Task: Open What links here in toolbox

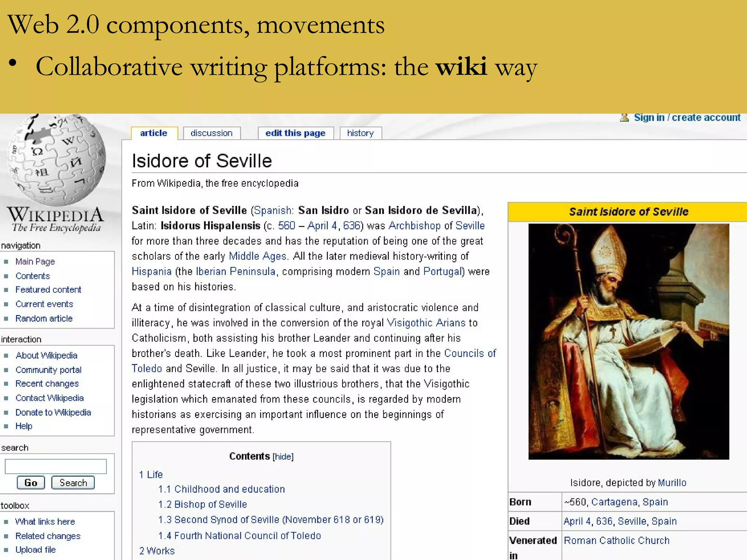Action: pyautogui.click(x=45, y=521)
